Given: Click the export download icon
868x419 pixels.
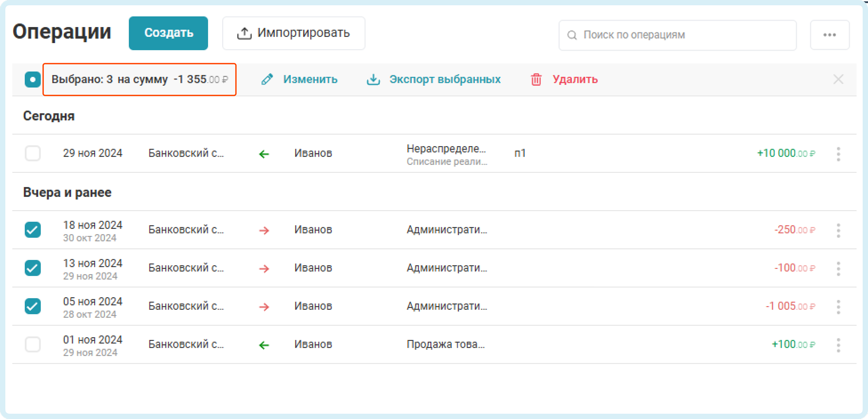Looking at the screenshot, I should pos(373,79).
